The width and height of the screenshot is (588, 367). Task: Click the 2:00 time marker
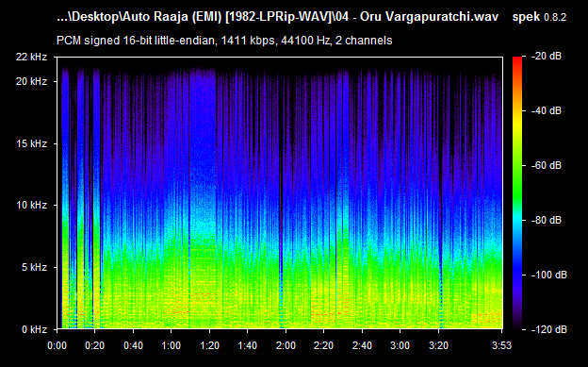coord(286,345)
